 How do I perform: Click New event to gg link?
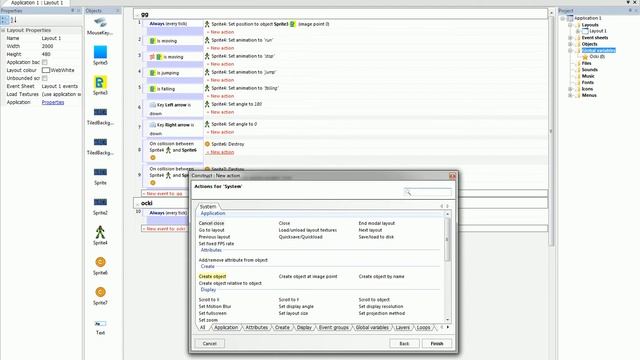pos(164,193)
